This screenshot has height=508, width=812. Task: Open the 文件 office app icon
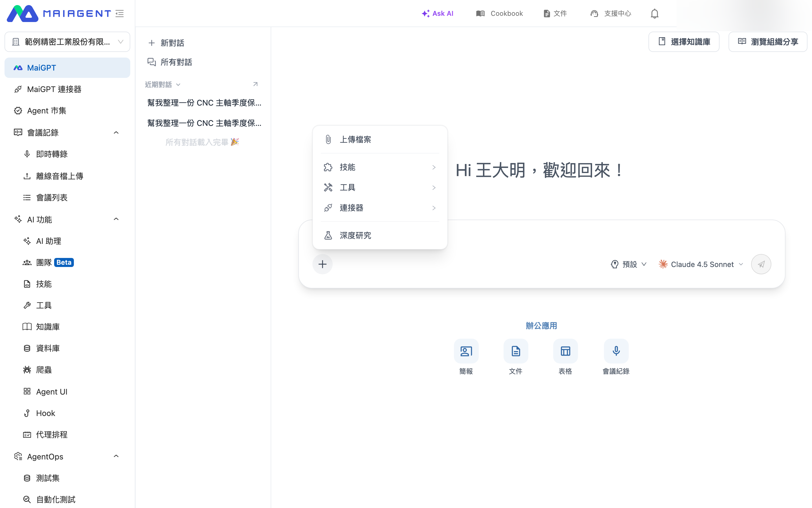pos(516,351)
